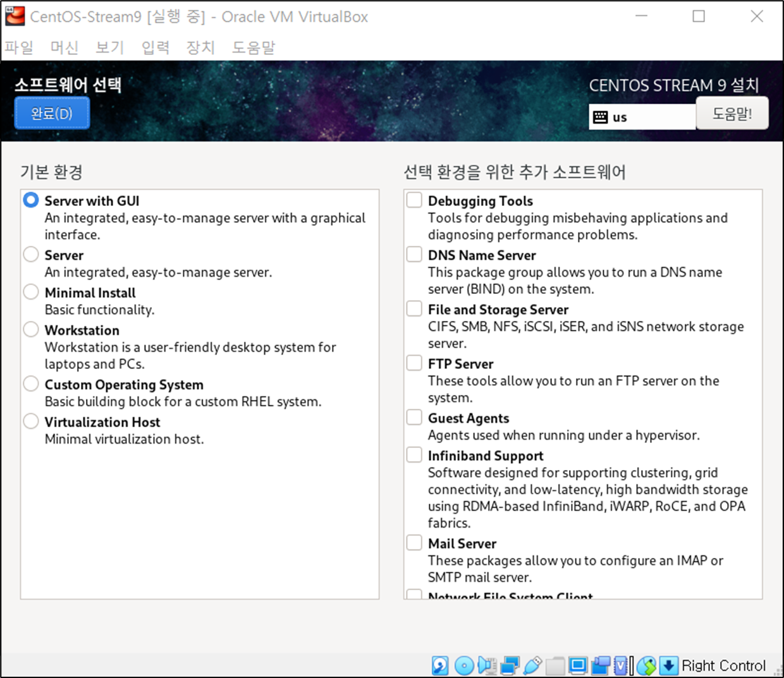
Task: Click the recording status icon
Action: click(601, 665)
